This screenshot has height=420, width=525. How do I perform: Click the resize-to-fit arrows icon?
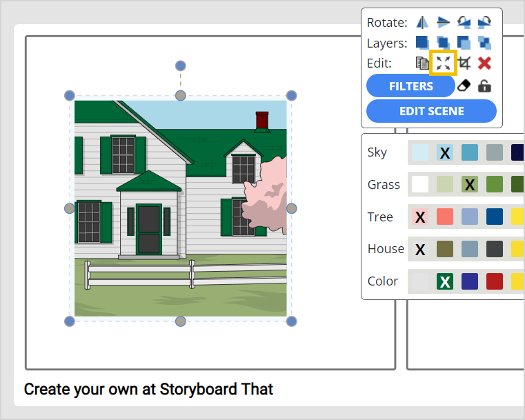click(443, 63)
